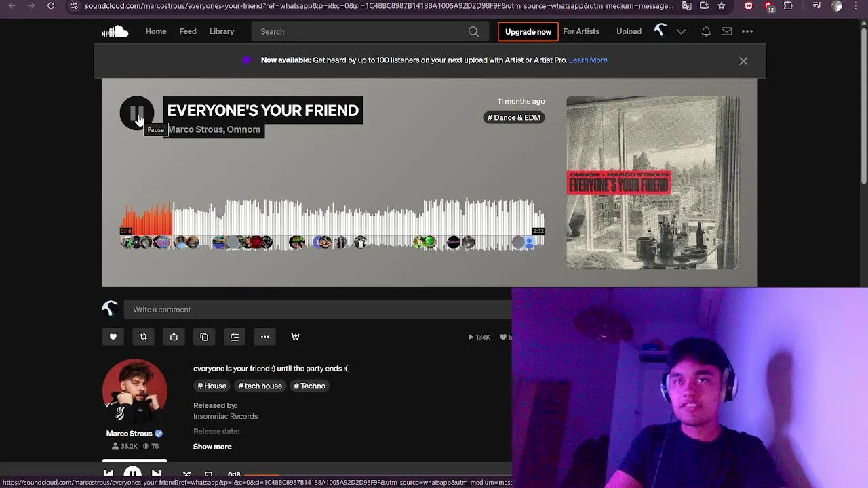Open Marco Strous, Omnom artist link by title
This screenshot has width=868, height=488.
coord(214,130)
